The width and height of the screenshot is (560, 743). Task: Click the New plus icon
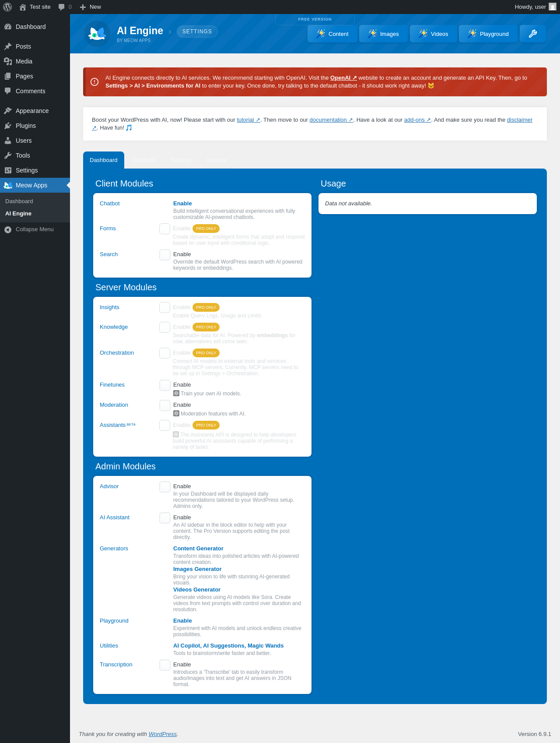coord(83,7)
